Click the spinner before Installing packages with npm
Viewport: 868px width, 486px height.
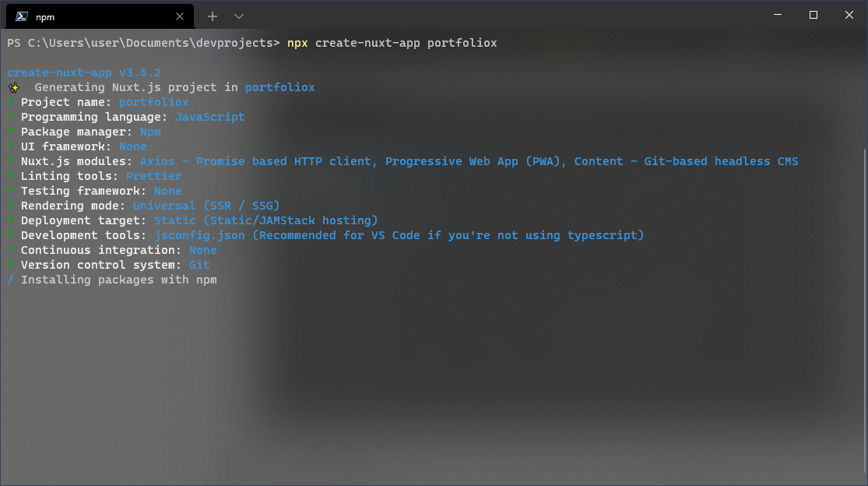pyautogui.click(x=9, y=280)
